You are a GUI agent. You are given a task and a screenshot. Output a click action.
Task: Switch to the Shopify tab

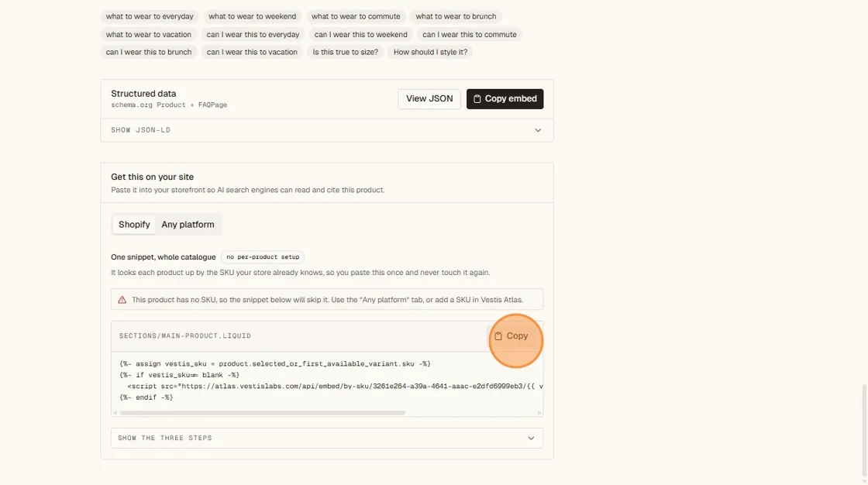(134, 224)
